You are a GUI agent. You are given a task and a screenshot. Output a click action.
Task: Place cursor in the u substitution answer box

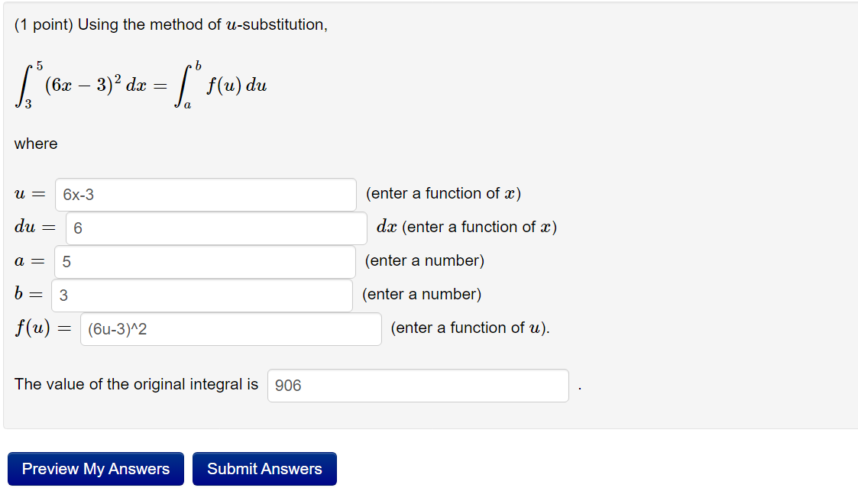[x=205, y=195]
